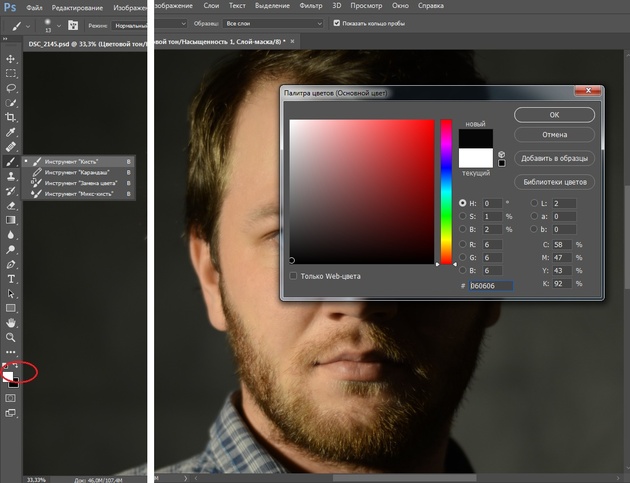
Task: Select the Move tool in the toolbar
Action: (12, 59)
